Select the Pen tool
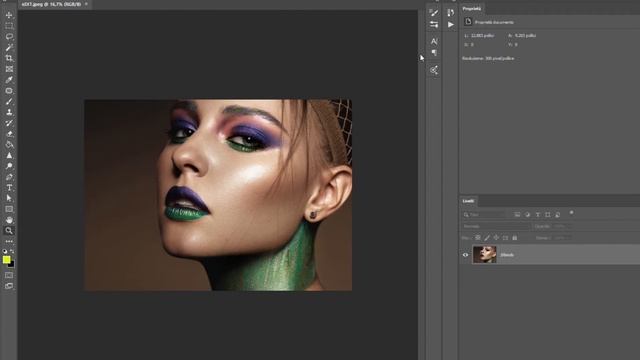 [9, 177]
